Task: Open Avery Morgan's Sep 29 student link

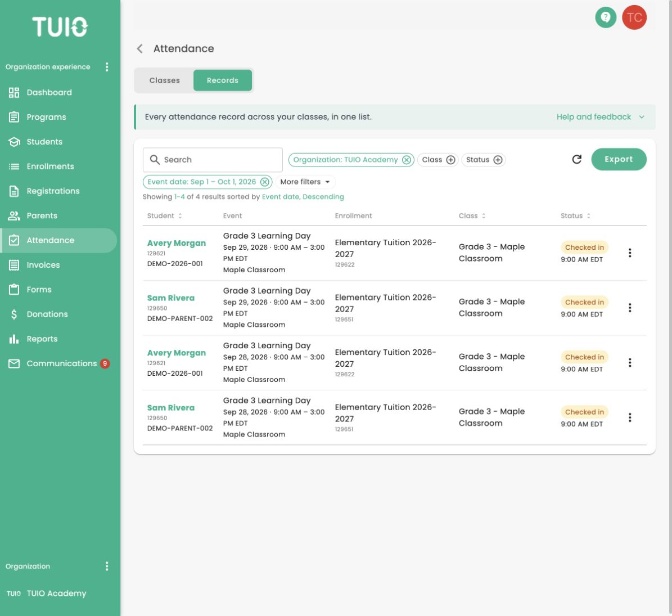Action: (x=176, y=243)
